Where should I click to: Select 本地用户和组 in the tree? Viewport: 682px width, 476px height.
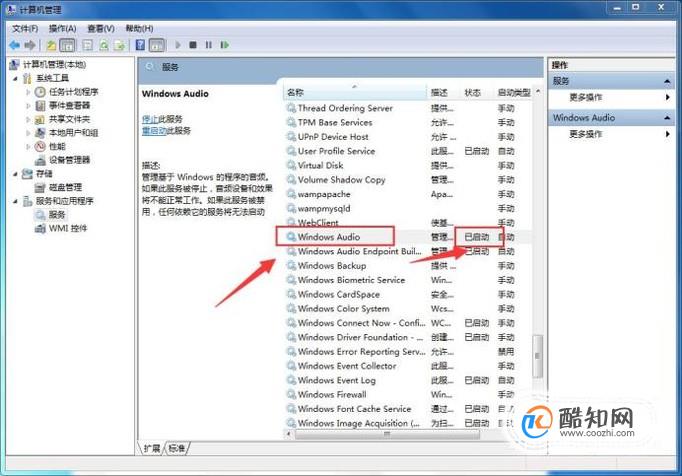[x=74, y=133]
